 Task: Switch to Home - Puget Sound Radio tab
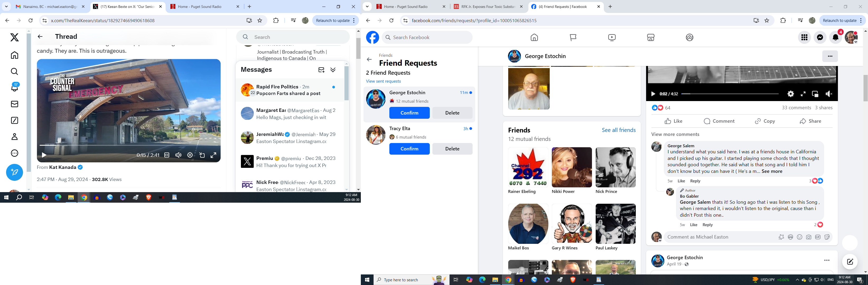point(405,6)
